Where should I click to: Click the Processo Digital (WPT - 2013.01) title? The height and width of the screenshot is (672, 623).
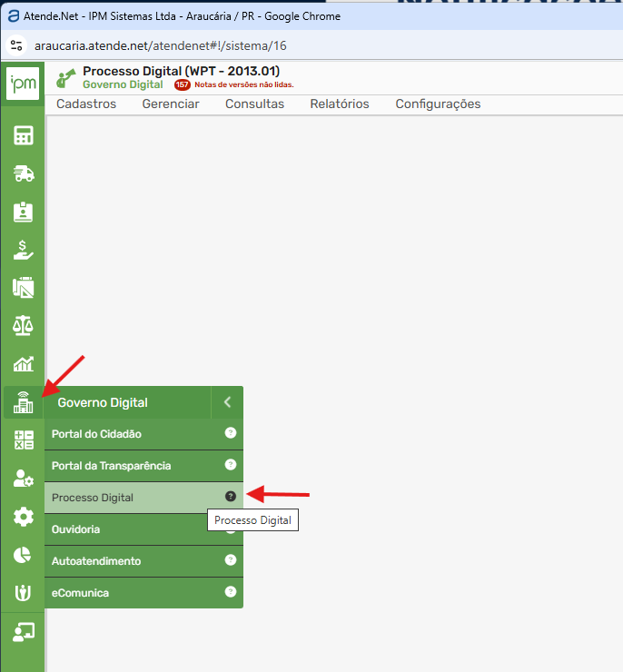tap(182, 71)
